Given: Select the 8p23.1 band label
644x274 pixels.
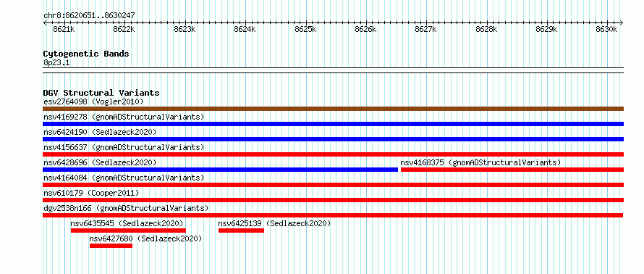Looking at the screenshot, I should 56,63.
